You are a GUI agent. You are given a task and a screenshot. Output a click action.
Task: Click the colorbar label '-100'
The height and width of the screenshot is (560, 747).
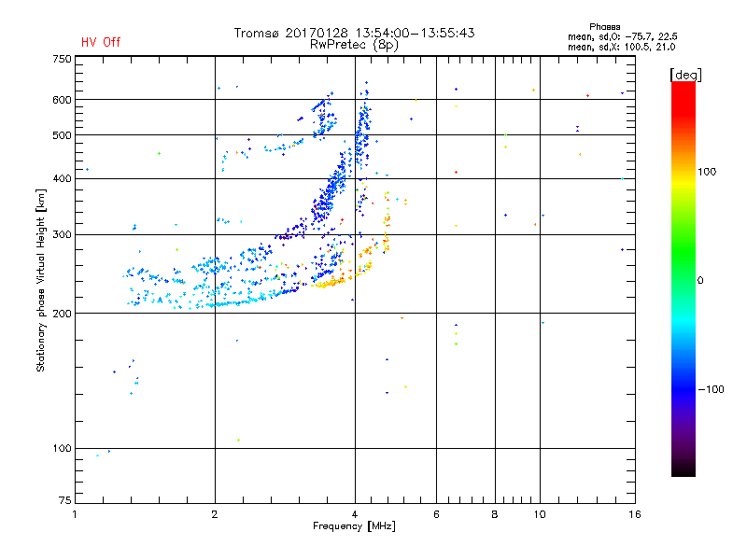(711, 389)
